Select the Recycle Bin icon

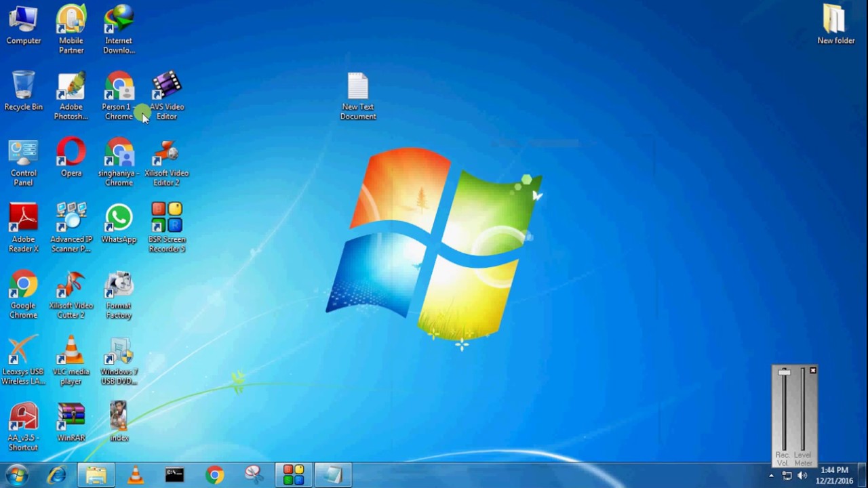click(23, 91)
